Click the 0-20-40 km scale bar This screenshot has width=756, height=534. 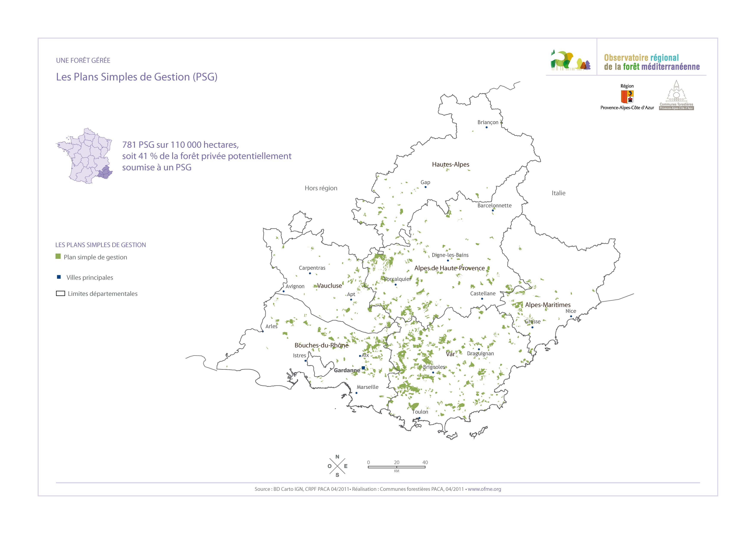click(397, 467)
